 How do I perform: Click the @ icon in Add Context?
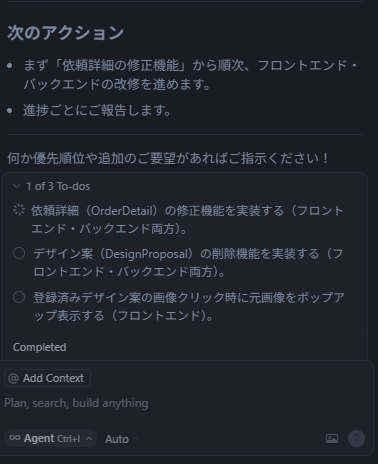pos(13,378)
